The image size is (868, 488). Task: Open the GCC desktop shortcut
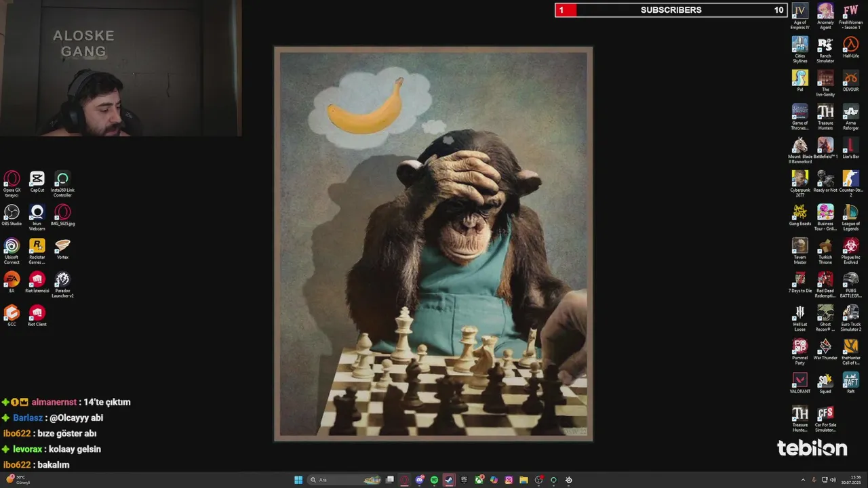click(x=12, y=316)
